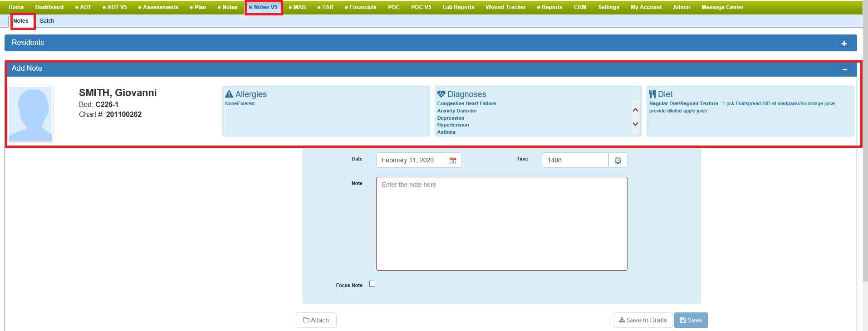Enable the Focus Note checkbox

372,284
